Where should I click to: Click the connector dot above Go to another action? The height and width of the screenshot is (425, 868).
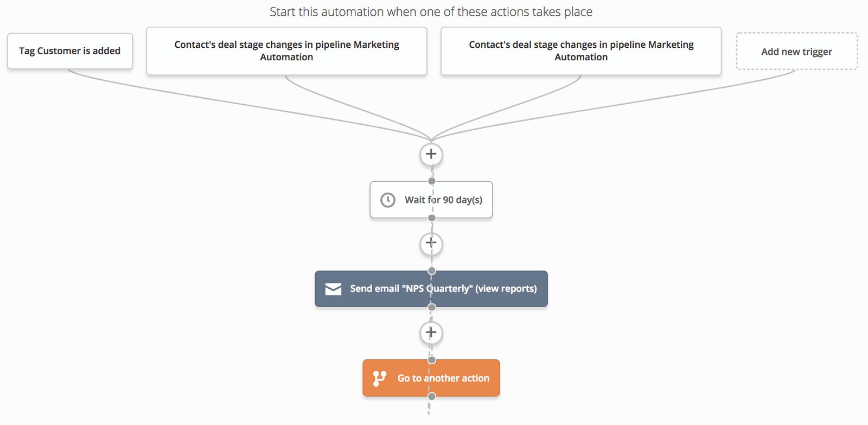431,359
